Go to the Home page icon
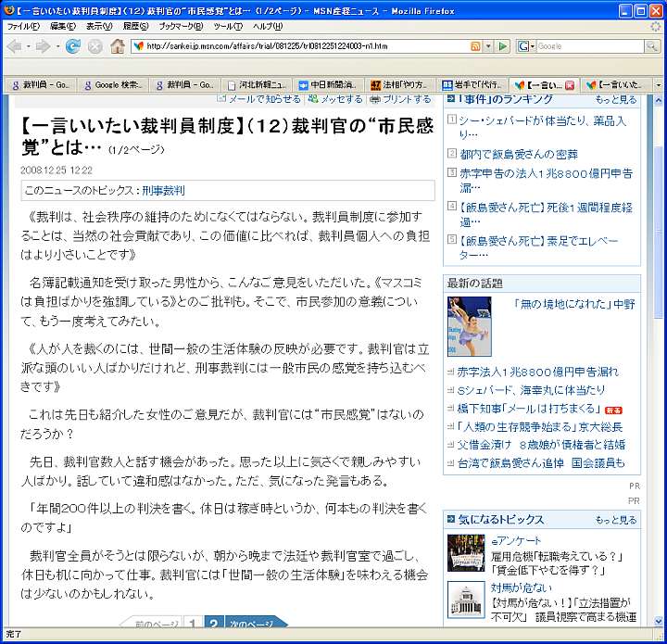Viewport: 667px width, 644px height. pyautogui.click(x=118, y=45)
